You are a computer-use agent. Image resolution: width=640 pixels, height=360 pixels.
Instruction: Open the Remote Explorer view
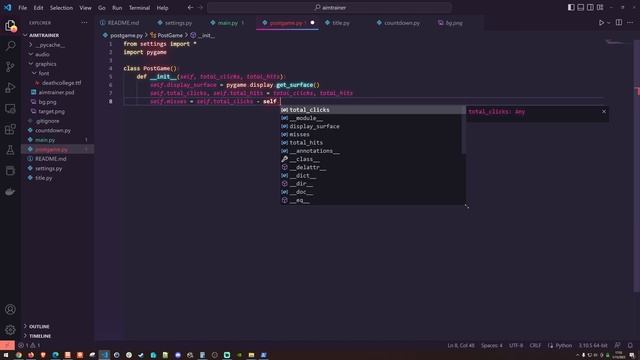[10, 108]
